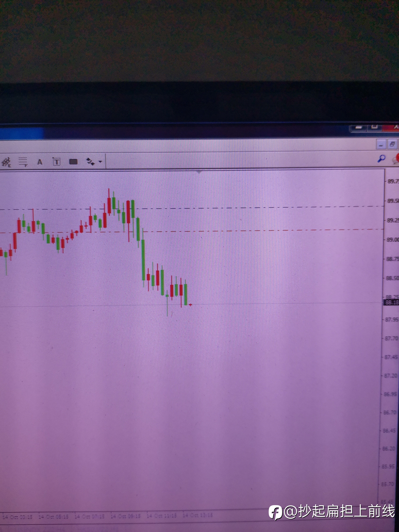Click the 87.20 price axis label

391,375
